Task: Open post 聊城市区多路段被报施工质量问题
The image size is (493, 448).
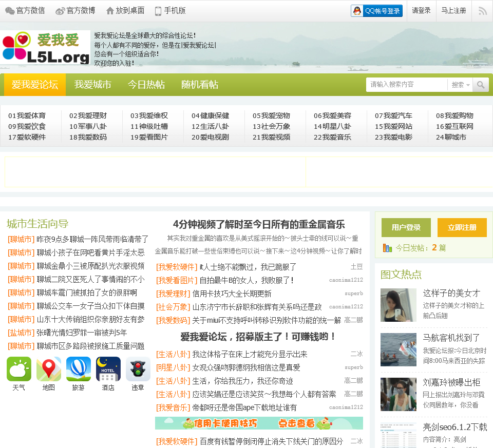Action: click(x=90, y=346)
